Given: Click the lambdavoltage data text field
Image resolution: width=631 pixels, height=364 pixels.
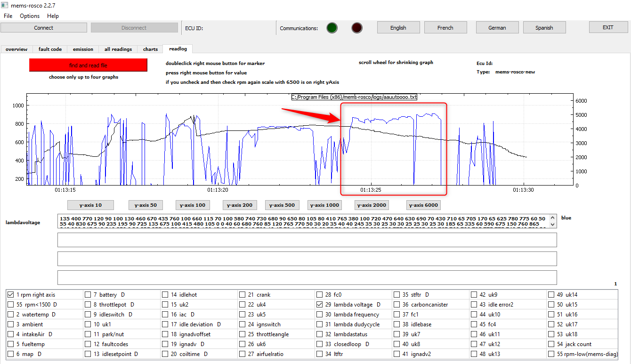Looking at the screenshot, I should coord(307,221).
